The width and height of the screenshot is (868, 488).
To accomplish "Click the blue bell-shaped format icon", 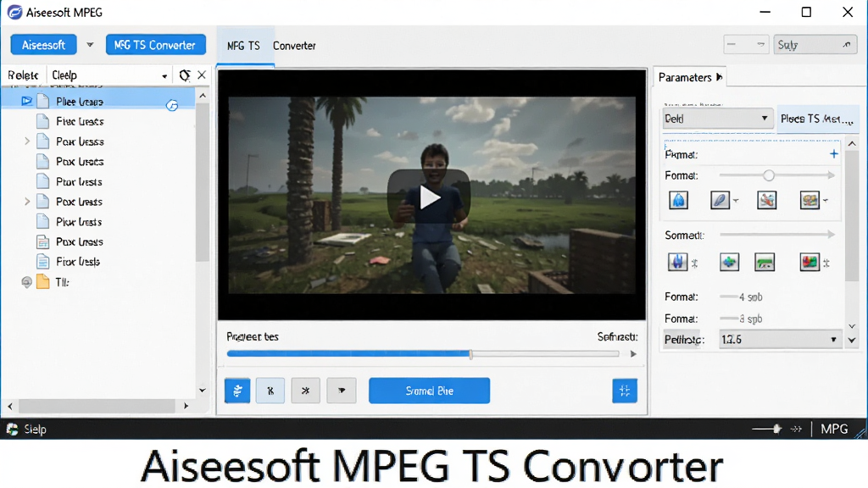I will 678,200.
